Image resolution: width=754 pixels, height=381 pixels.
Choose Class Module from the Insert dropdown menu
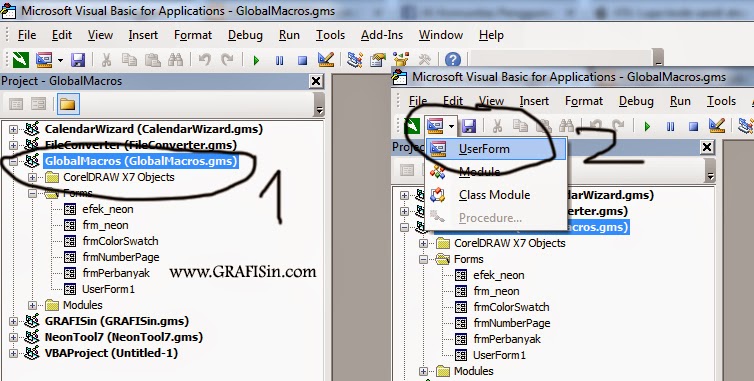pos(495,195)
